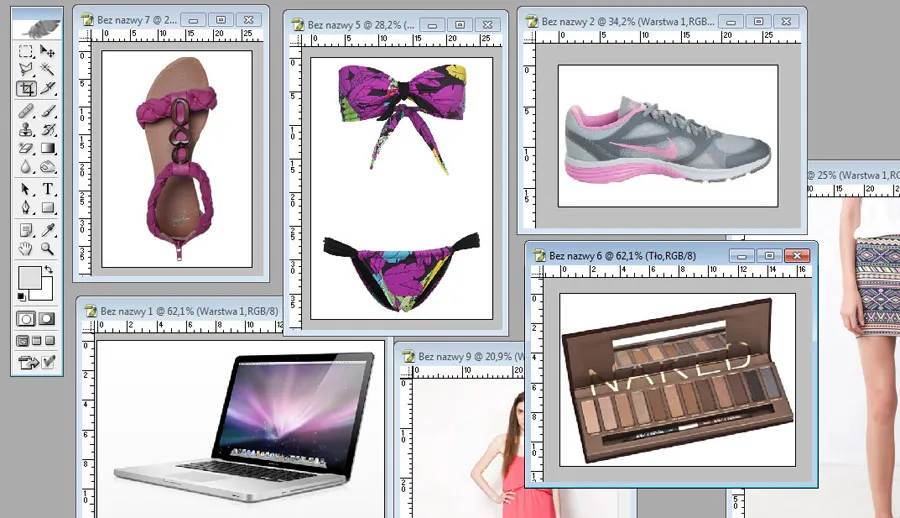Image resolution: width=900 pixels, height=518 pixels.
Task: Select the Rectangular Marquee tool
Action: (26, 51)
